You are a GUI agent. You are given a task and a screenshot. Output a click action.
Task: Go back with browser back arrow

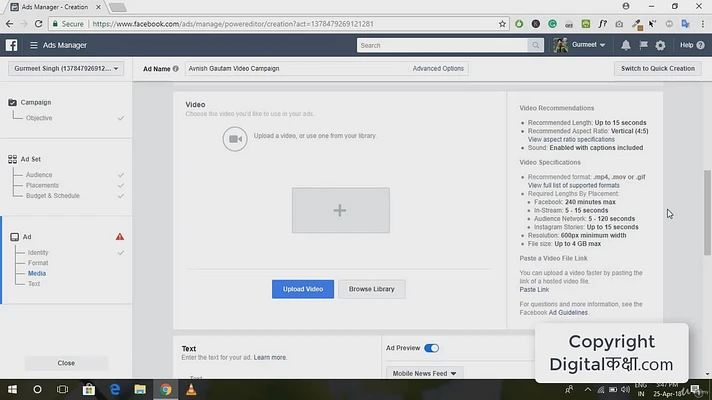[x=10, y=24]
